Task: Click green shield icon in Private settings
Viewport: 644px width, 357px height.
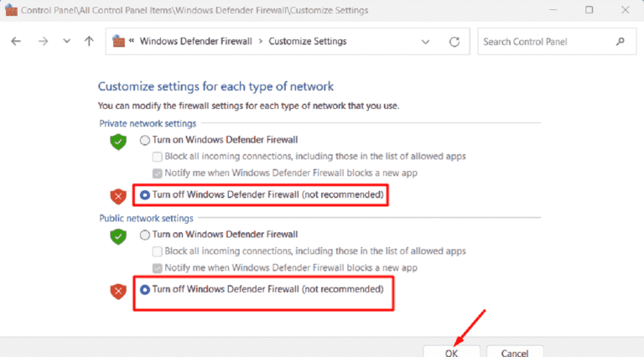Action: point(118,142)
